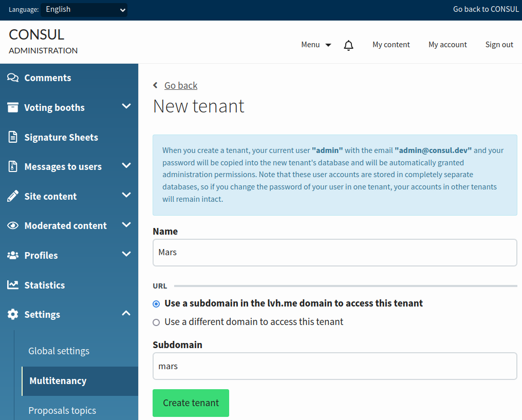The image size is (522, 420).
Task: Click the Comments speech bubble icon
Action: tap(12, 78)
